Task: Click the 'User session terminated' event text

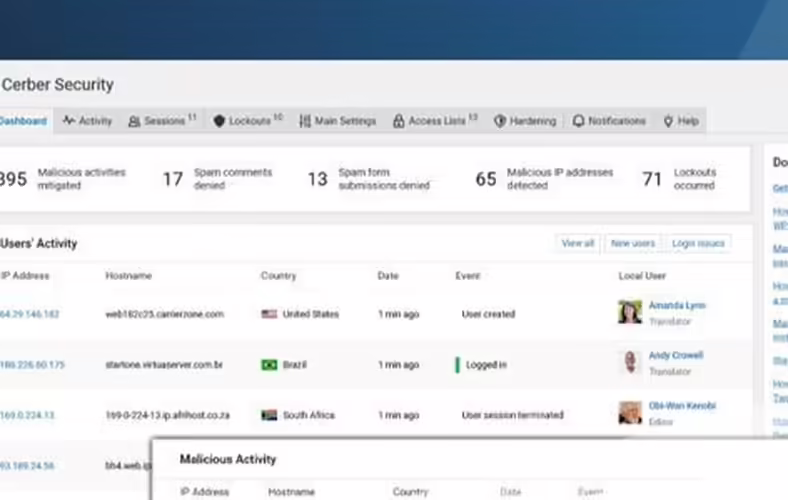Action: point(513,415)
